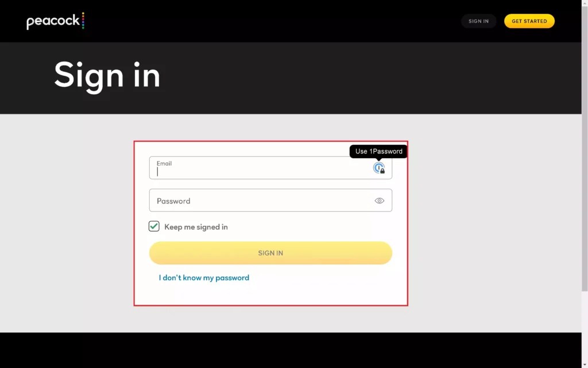Click the Sign in page heading
Image resolution: width=588 pixels, height=368 pixels.
pos(107,75)
